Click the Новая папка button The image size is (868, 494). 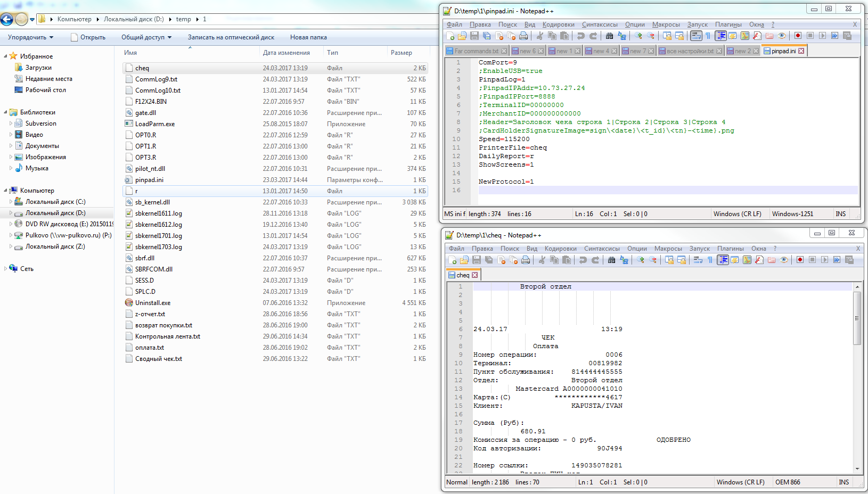tap(308, 37)
